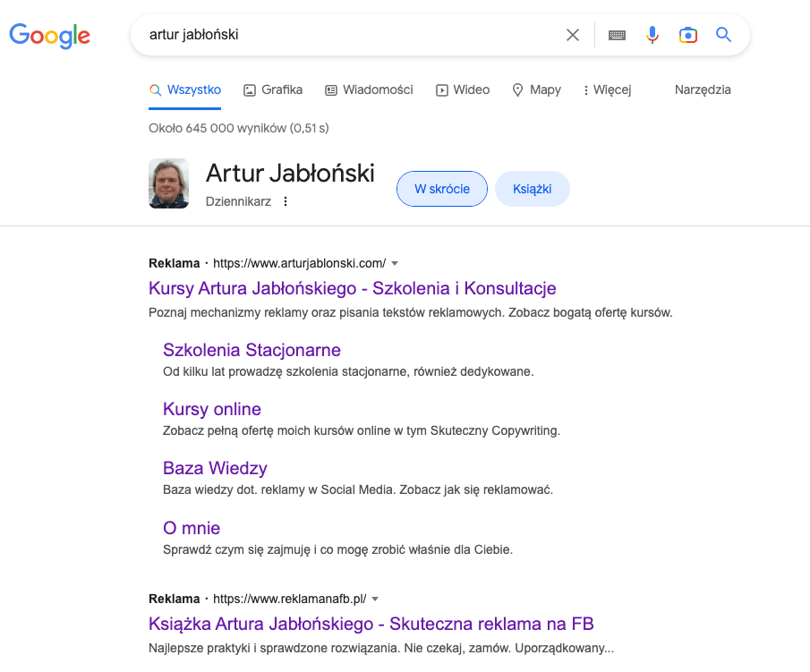
Task: Open the Kursy online link
Action: click(211, 409)
